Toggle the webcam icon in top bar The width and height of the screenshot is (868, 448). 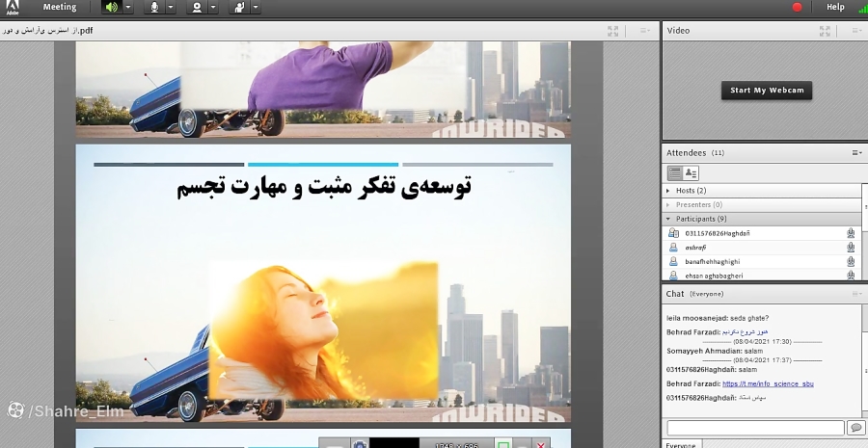[197, 7]
